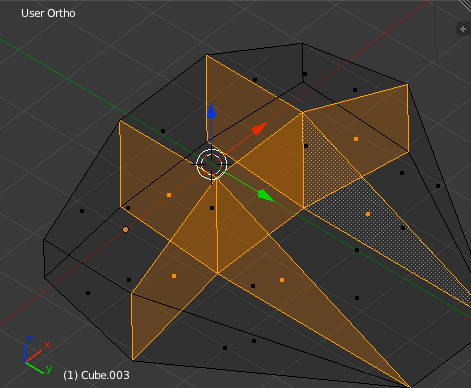This screenshot has width=471, height=388.
Task: Select the black face dot near the bottom-left corner face
Action: pyautogui.click(x=88, y=293)
